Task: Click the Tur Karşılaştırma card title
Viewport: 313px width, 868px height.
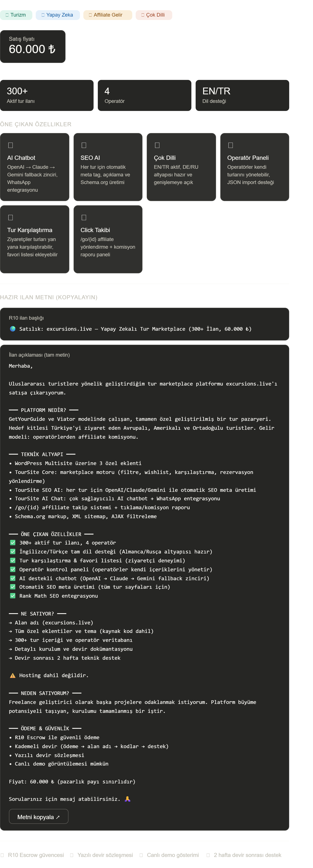Action: tap(30, 230)
